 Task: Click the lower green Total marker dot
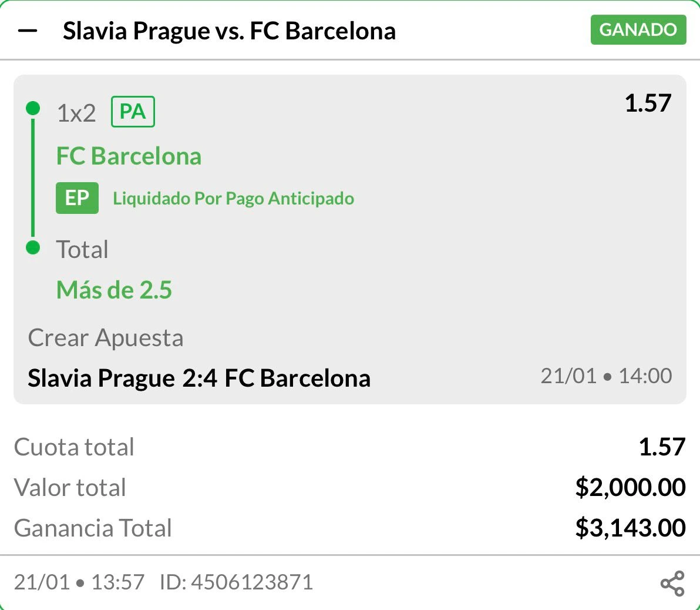pos(32,248)
